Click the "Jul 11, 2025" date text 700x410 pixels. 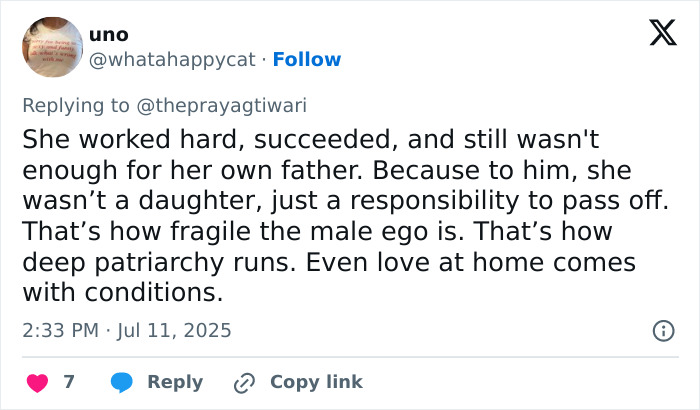pos(175,329)
